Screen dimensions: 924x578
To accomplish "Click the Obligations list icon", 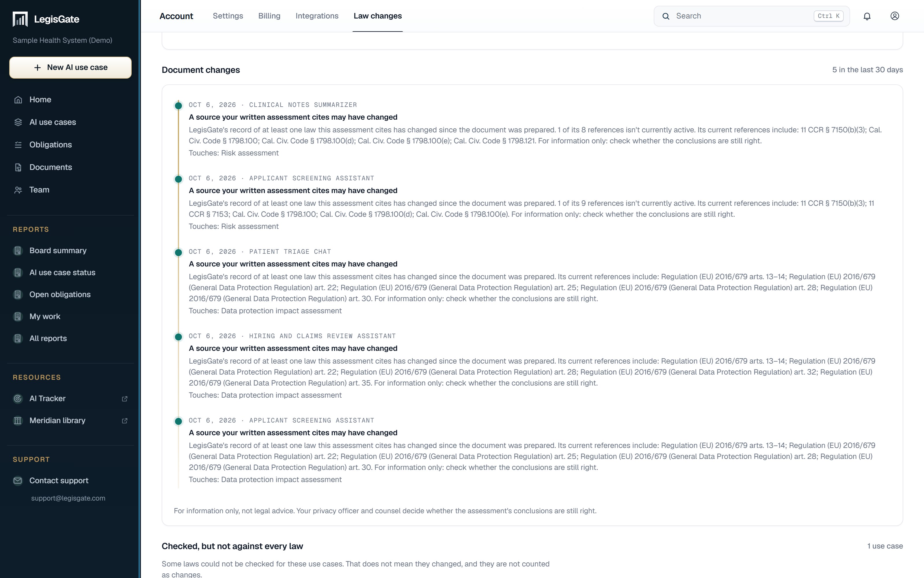I will 18,145.
